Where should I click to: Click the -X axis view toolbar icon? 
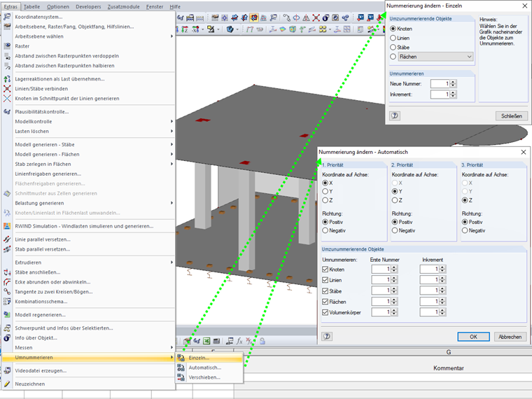195,29
